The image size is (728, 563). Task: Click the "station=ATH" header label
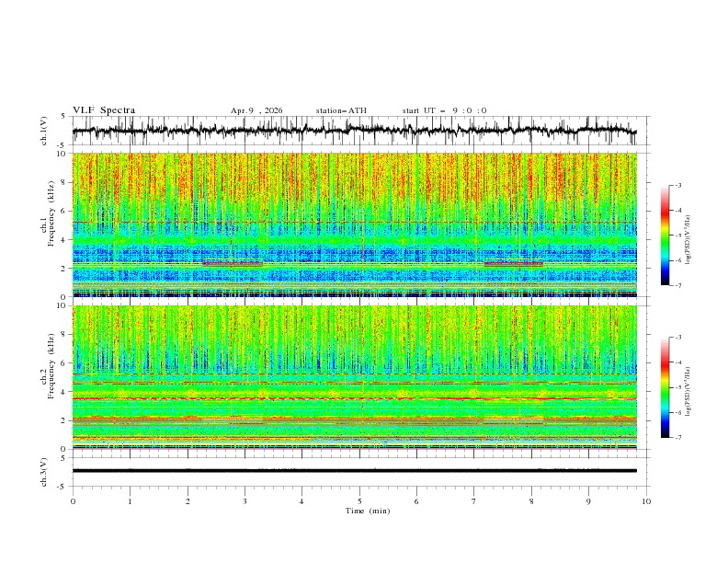click(341, 110)
